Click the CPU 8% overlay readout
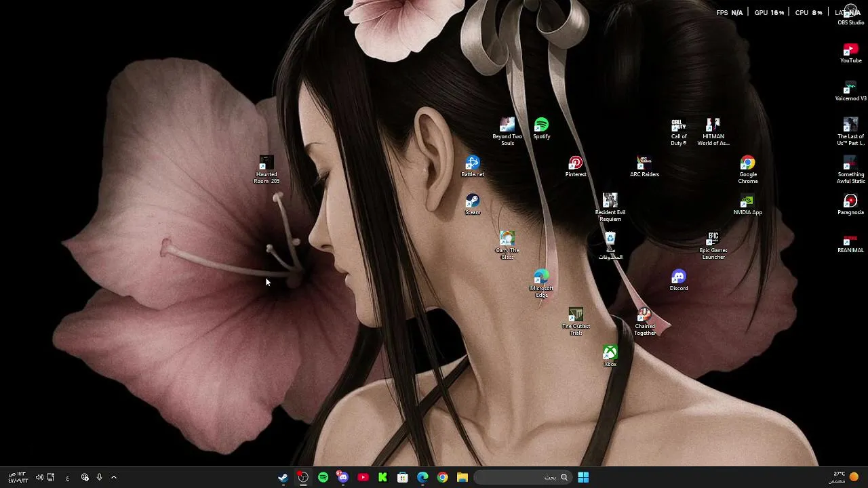Screen dimensions: 868x488 [808, 12]
